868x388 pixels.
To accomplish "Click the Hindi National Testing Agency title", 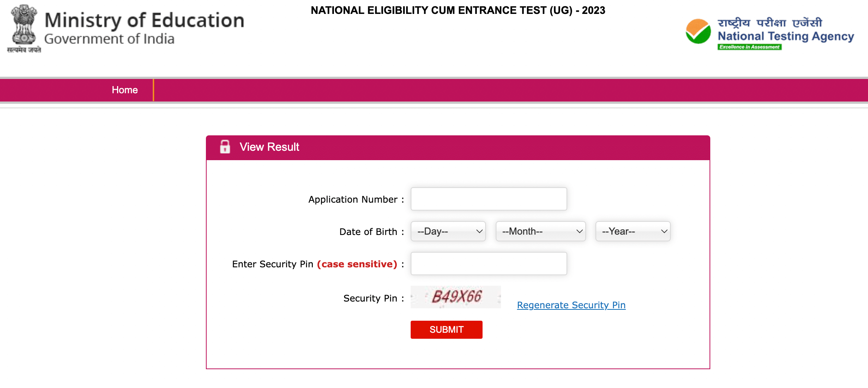I will (x=770, y=23).
